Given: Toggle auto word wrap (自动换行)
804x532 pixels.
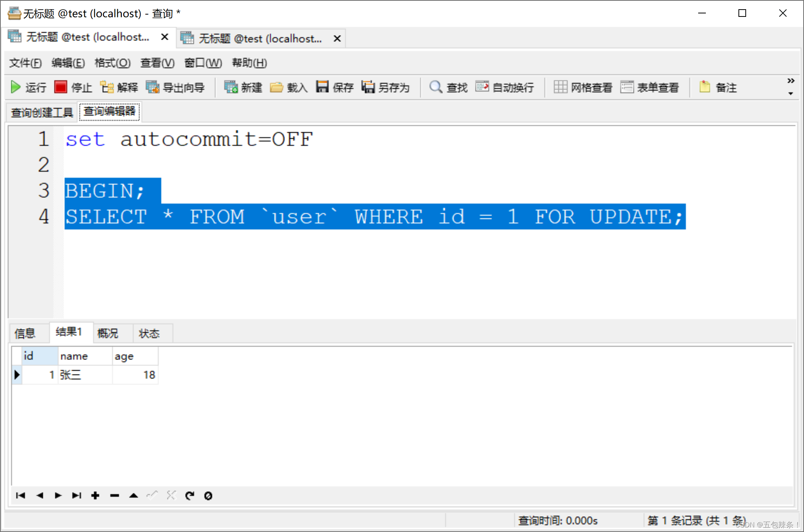Looking at the screenshot, I should point(505,87).
